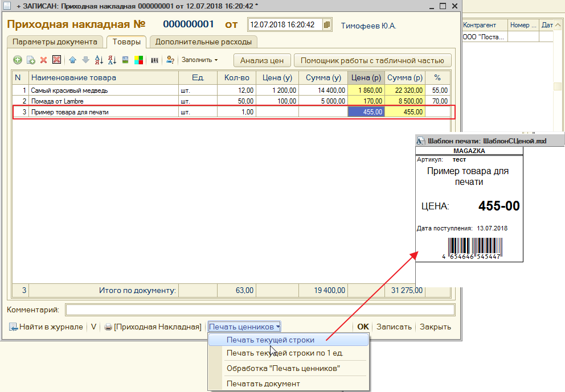Viewport: 565px width, 392px height.
Task: Click the Сумма (у) column header
Action: (x=323, y=78)
